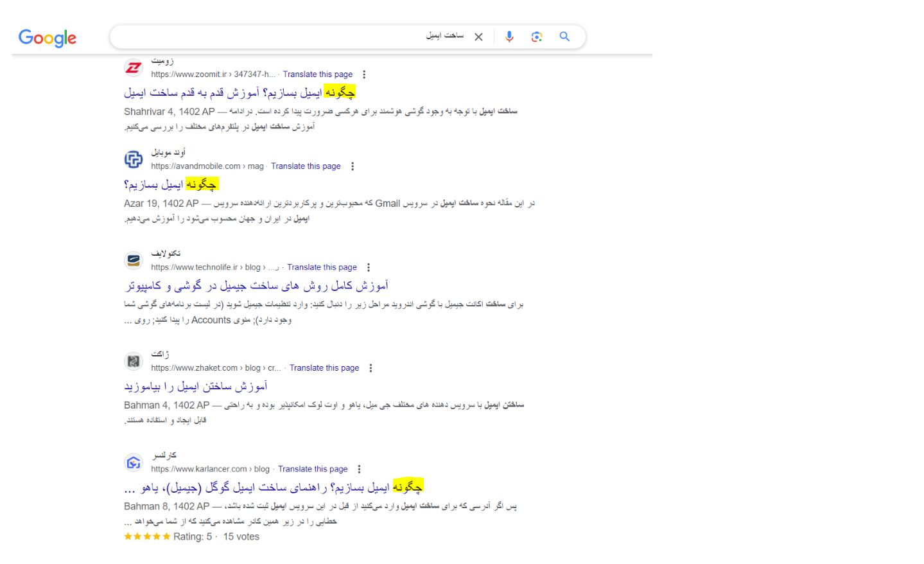The image size is (924, 564).
Task: Click the 'Shahrivar 4, 1402 AP' date
Action: coord(170,112)
